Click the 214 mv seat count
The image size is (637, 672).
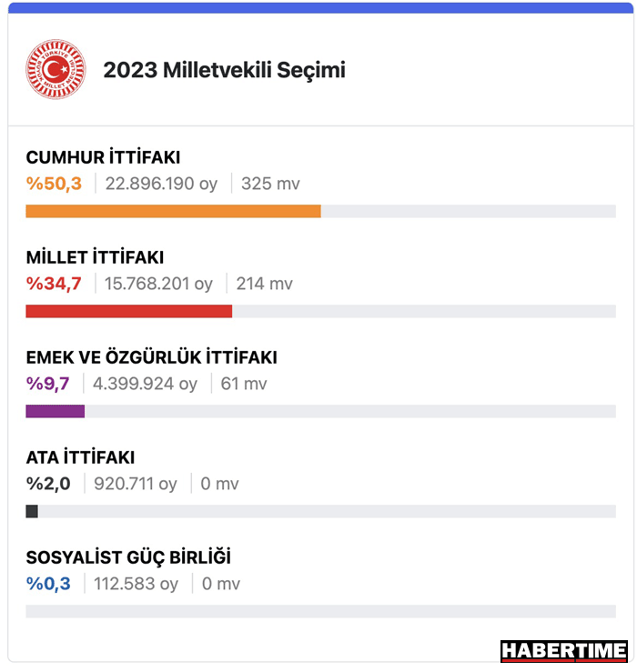264,284
